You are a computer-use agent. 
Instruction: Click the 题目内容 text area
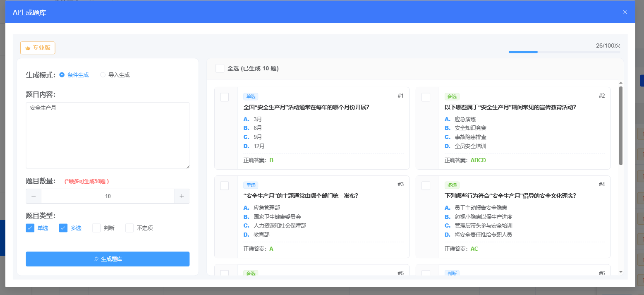point(108,135)
